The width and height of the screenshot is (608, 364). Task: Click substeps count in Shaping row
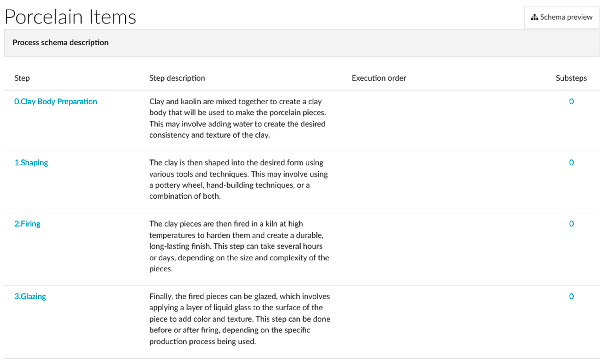click(571, 163)
